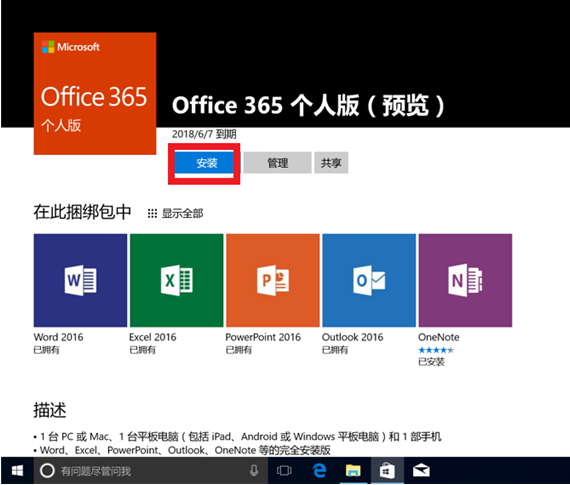Click the microphone icon in the search box
The height and width of the screenshot is (485, 570).
pyautogui.click(x=254, y=470)
